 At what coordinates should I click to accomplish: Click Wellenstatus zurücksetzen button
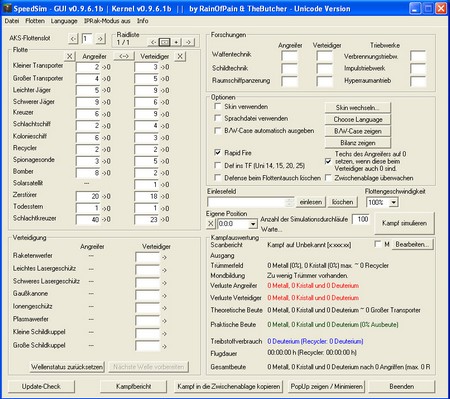click(x=67, y=367)
